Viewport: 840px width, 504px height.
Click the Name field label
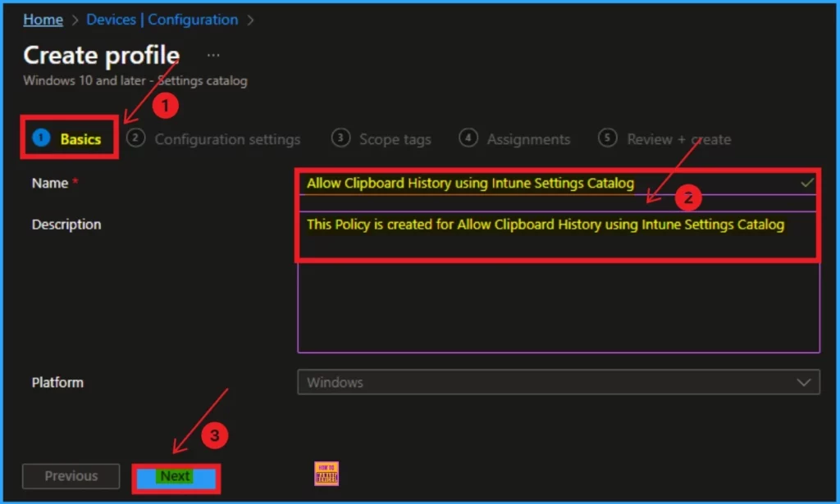pyautogui.click(x=50, y=183)
